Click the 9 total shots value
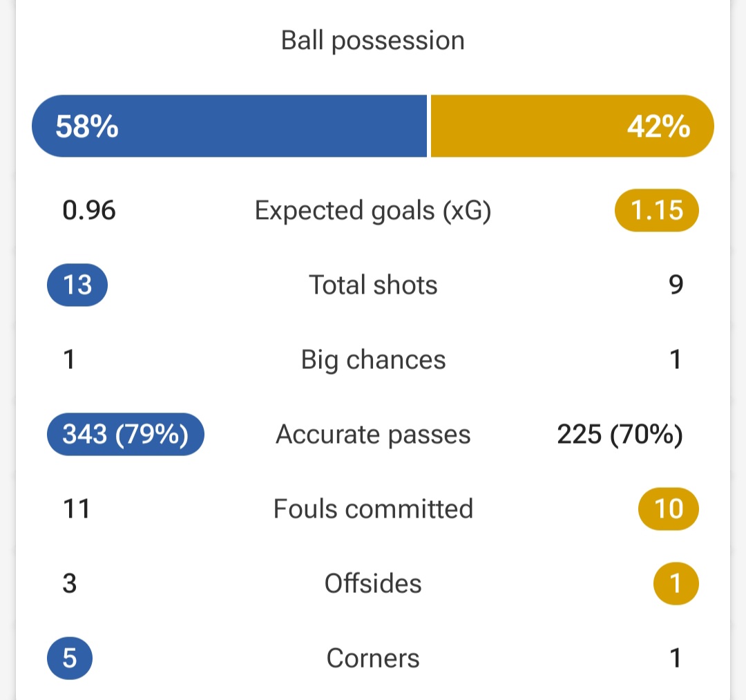Image resolution: width=746 pixels, height=700 pixels. [x=676, y=285]
